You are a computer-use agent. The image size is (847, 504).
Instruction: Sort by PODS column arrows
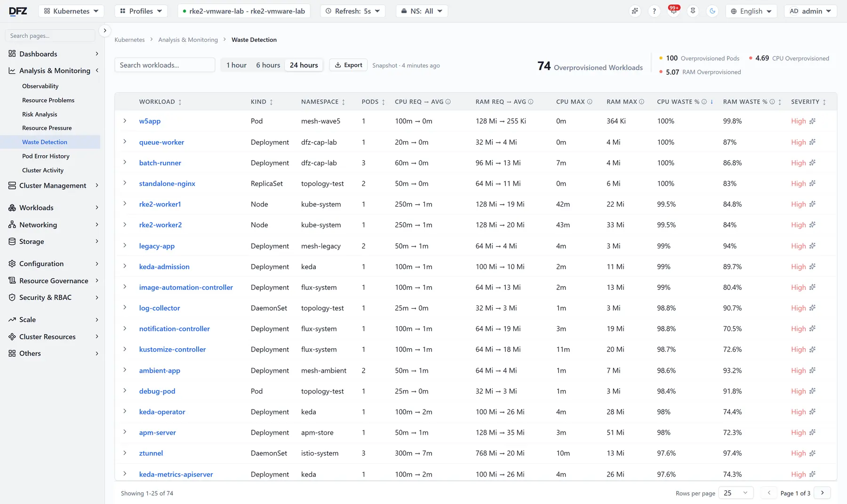click(384, 102)
